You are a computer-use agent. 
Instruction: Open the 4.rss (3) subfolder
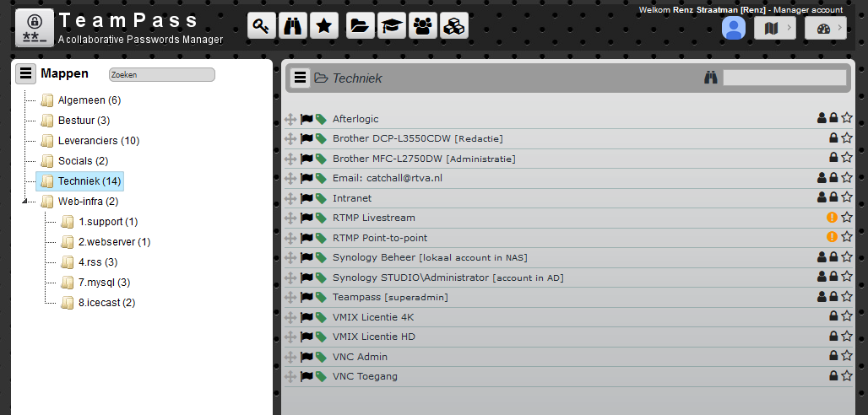pos(98,262)
